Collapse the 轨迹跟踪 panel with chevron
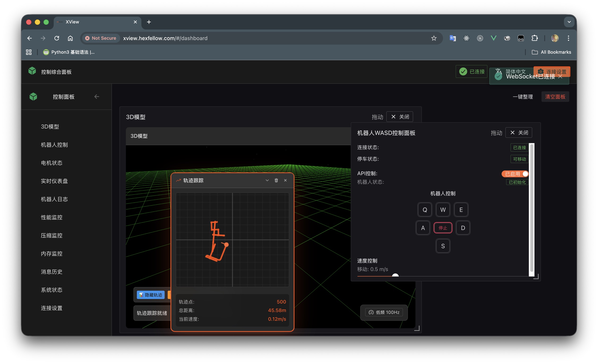 [x=267, y=180]
